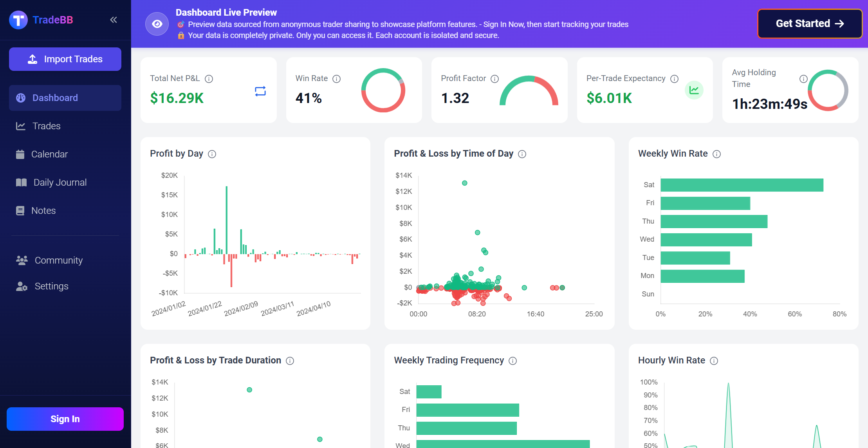Click the Get Started button
This screenshot has width=868, height=448.
[x=810, y=23]
